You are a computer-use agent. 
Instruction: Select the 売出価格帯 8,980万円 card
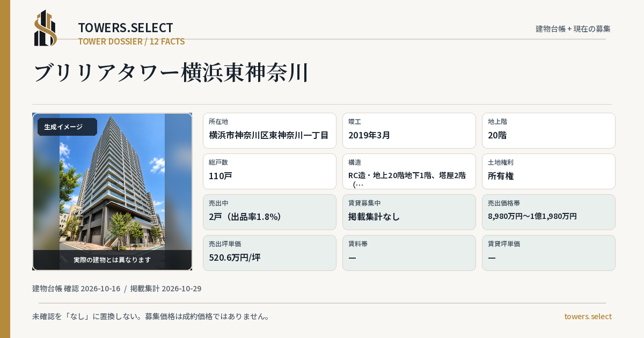tap(548, 212)
